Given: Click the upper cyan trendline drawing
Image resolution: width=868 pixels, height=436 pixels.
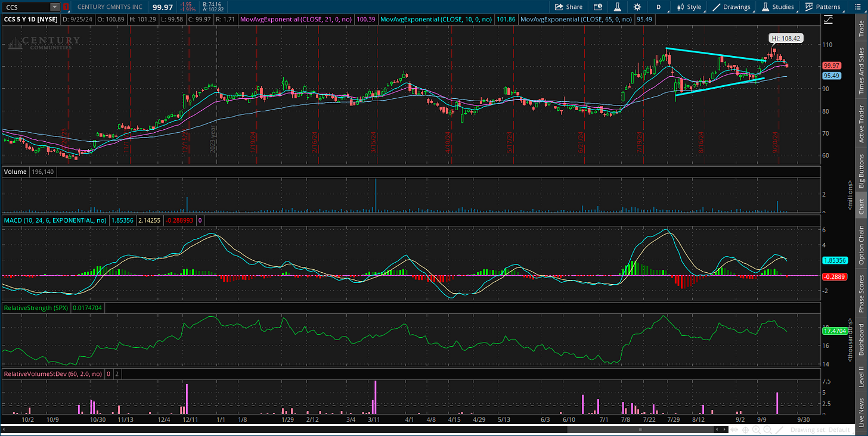Looking at the screenshot, I should coord(715,54).
